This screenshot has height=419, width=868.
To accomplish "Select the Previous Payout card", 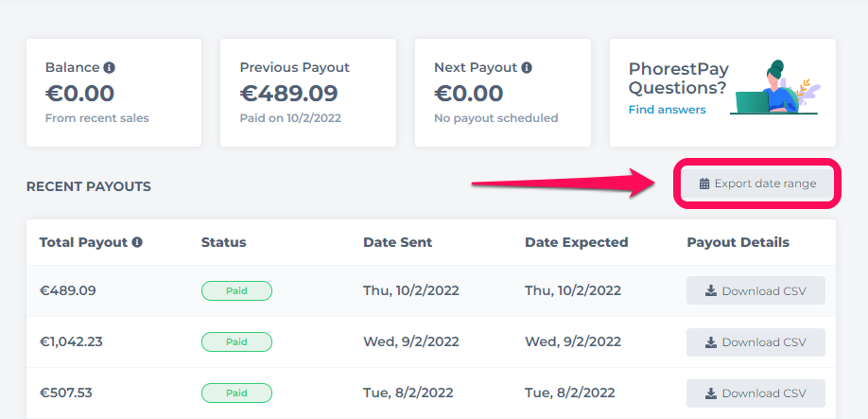I will [308, 93].
